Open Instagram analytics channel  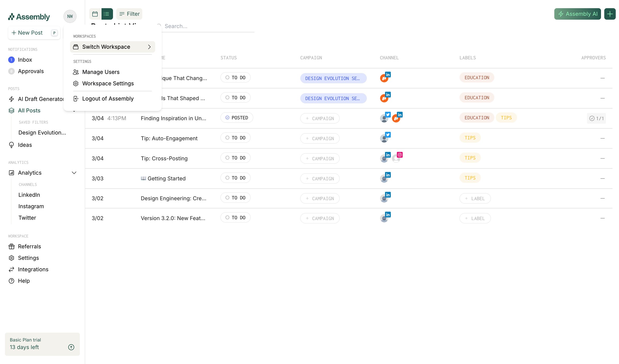[31, 206]
